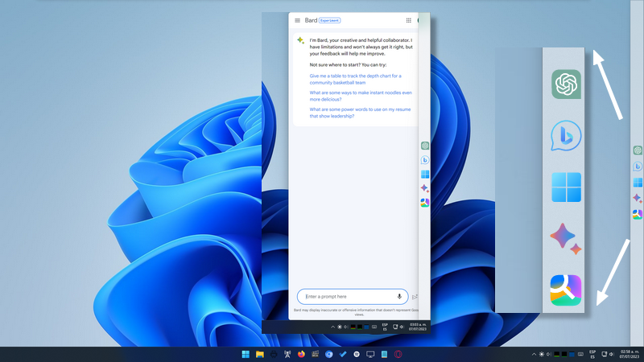
Task: Click Bing icon on far-right screen edge
Action: [x=638, y=167]
